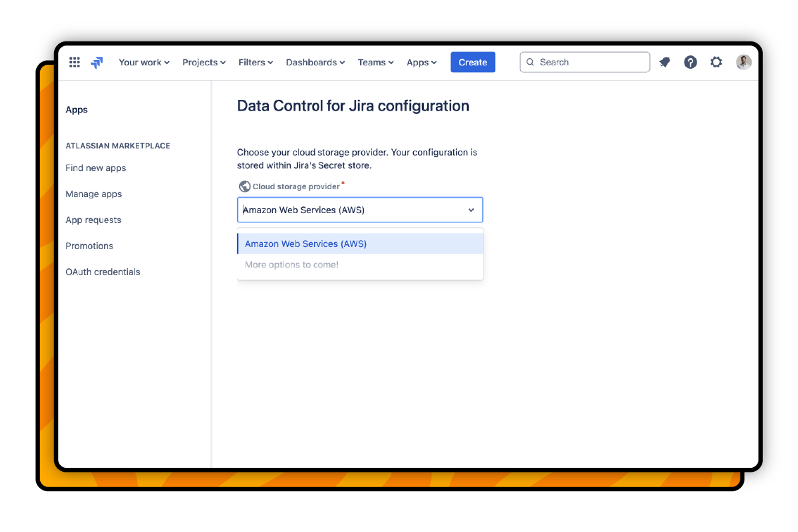Click the blue Create button
This screenshot has height=532, width=798.
coord(473,61)
